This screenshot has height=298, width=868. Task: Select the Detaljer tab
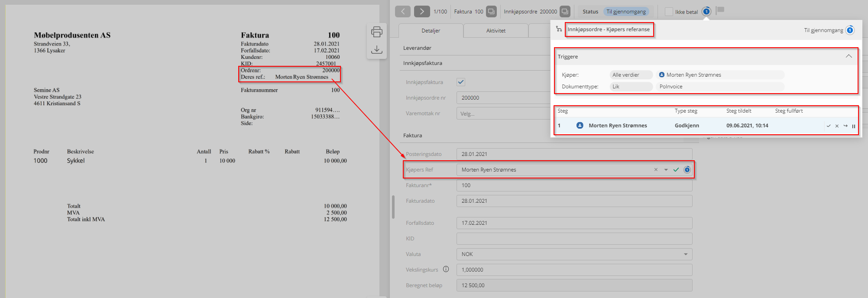(431, 31)
